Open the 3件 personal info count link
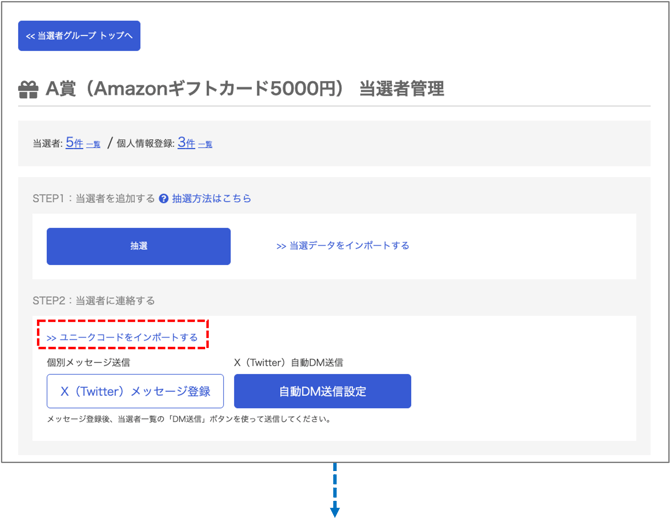This screenshot has width=670, height=528. coord(186,144)
